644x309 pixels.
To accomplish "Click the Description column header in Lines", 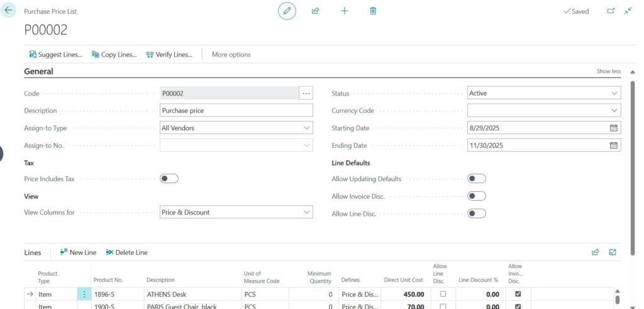I will coord(160,280).
